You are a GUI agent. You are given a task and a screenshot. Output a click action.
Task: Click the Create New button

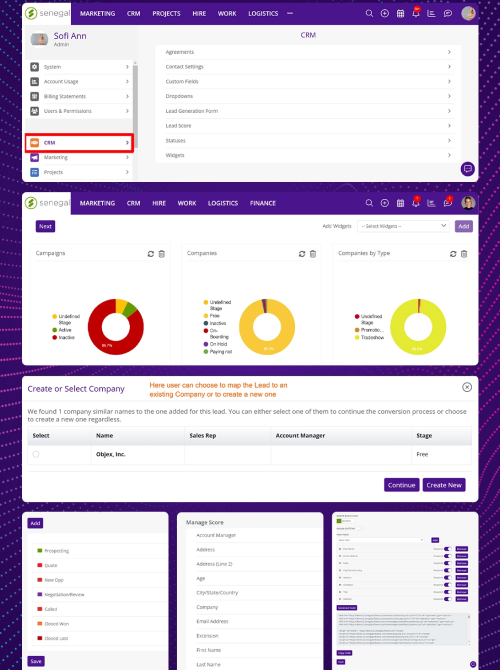444,485
